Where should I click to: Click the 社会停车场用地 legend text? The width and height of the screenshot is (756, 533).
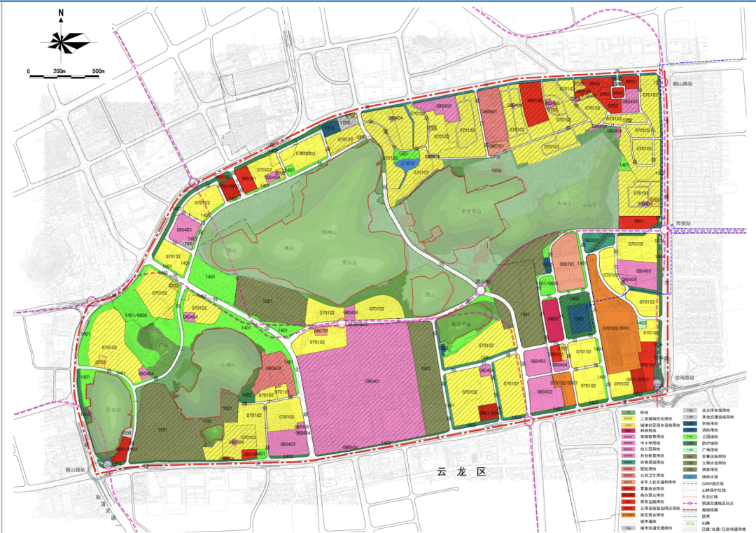tap(716, 410)
